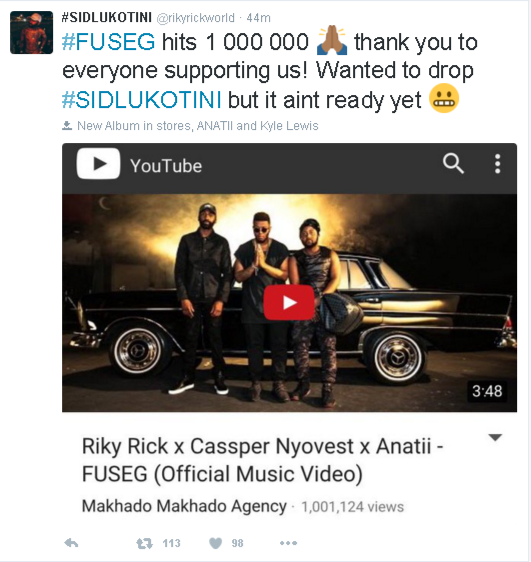Click the 44m tweet timestamp

(258, 18)
